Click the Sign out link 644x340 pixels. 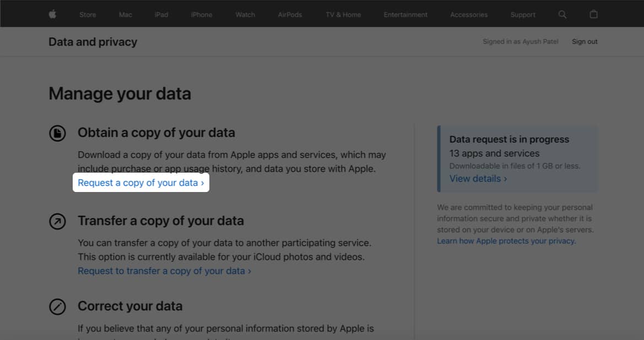[x=585, y=41]
